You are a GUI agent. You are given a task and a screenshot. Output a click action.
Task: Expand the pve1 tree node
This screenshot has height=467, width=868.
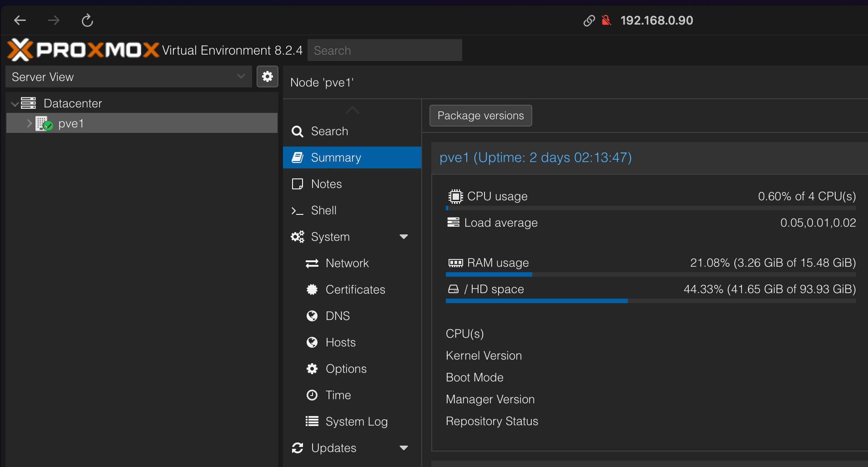[x=30, y=123]
